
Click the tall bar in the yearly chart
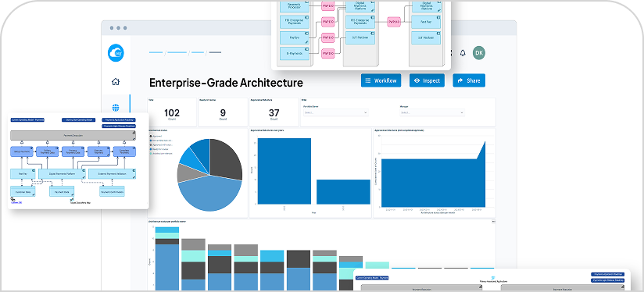(x=284, y=171)
